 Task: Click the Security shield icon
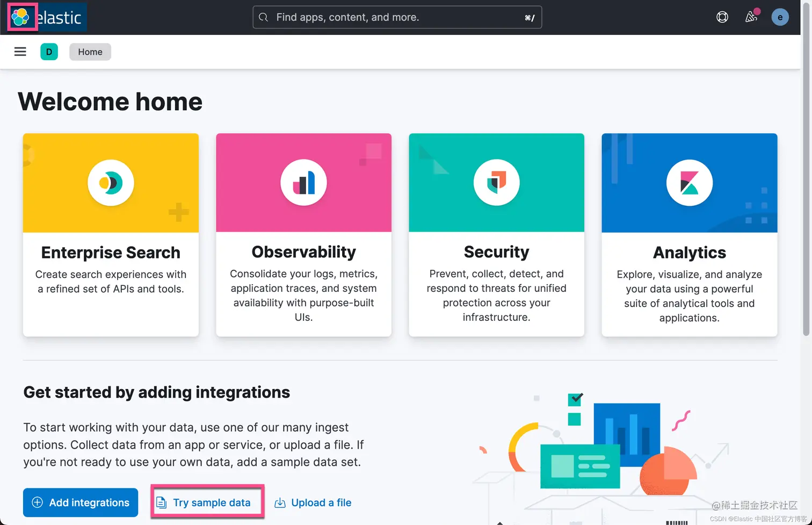point(496,183)
